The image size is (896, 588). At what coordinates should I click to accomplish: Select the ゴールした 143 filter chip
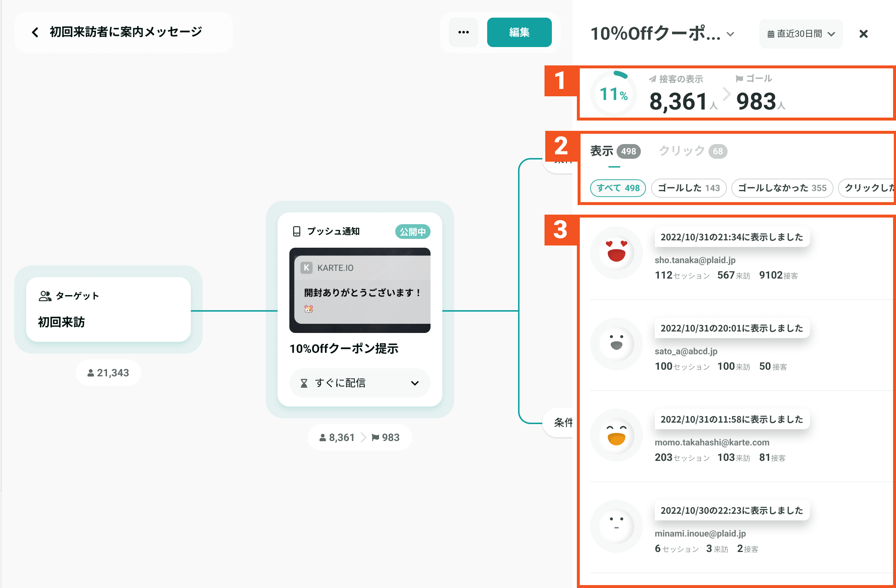pos(689,188)
